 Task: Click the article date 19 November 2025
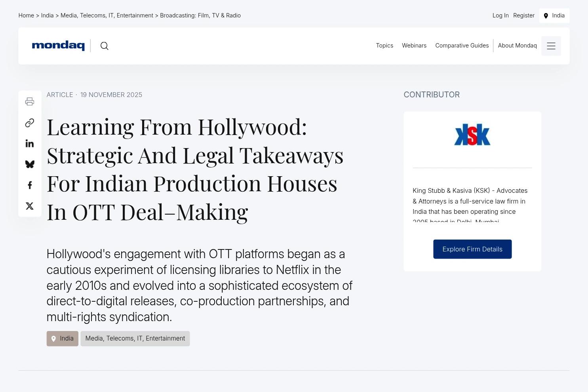click(111, 95)
